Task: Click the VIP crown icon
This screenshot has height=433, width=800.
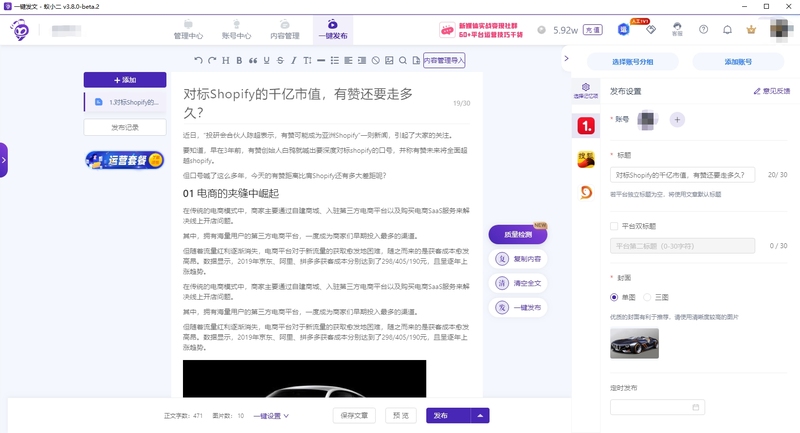Action: coord(751,30)
